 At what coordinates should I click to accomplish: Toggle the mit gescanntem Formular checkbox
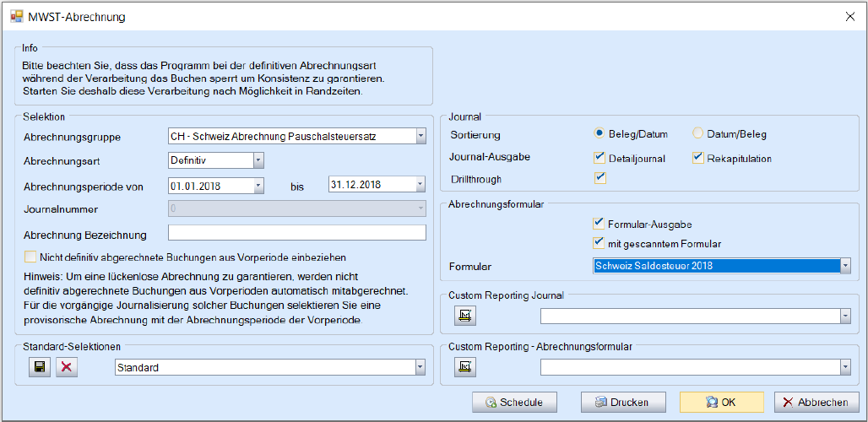click(598, 242)
